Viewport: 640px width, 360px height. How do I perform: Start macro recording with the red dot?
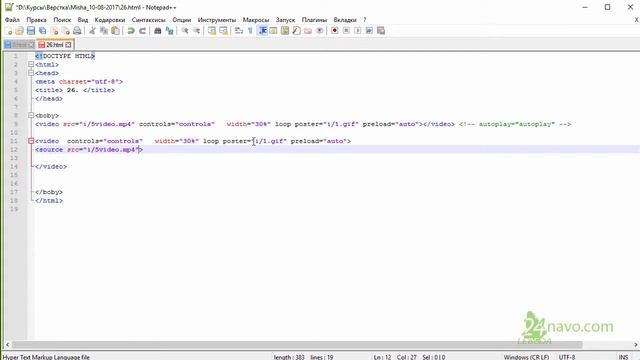click(335, 31)
